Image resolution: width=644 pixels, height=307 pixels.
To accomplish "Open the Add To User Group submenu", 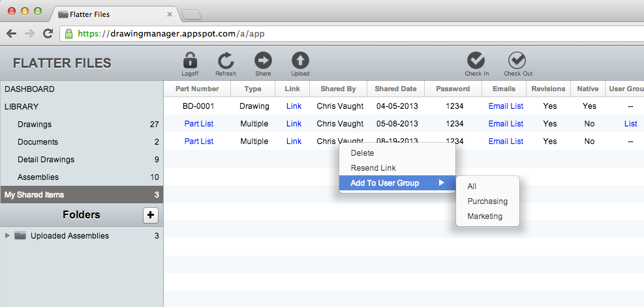I will tap(397, 183).
